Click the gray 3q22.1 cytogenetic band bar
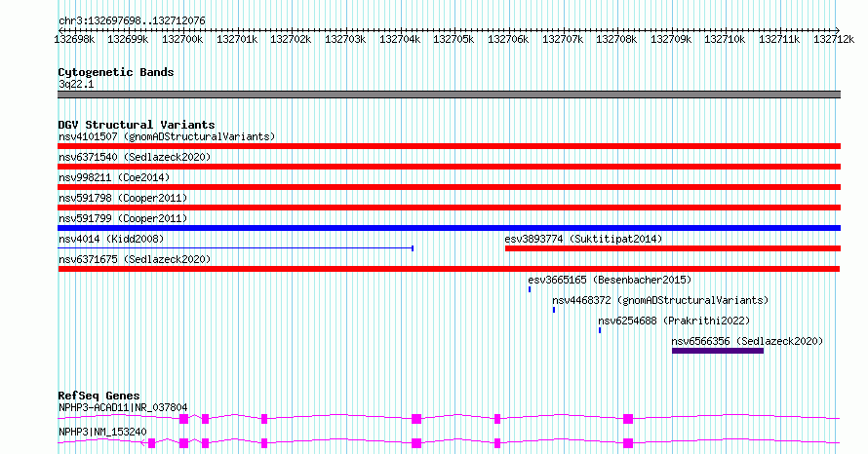The height and width of the screenshot is (454, 868). click(449, 95)
